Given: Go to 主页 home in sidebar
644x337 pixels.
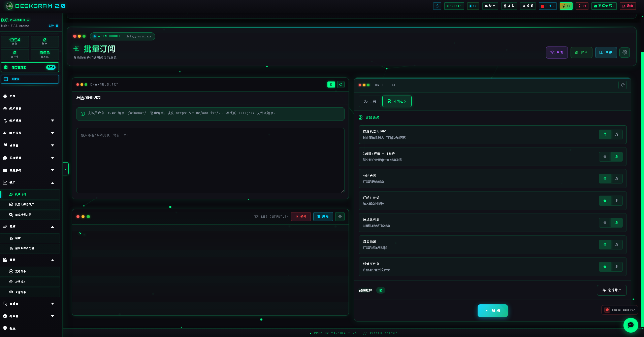Looking at the screenshot, I should (30, 96).
